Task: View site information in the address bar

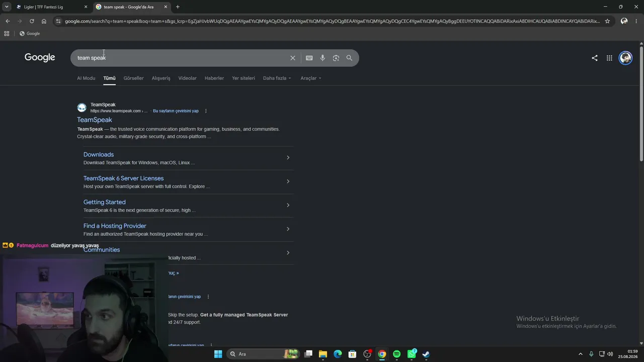Action: (x=58, y=21)
